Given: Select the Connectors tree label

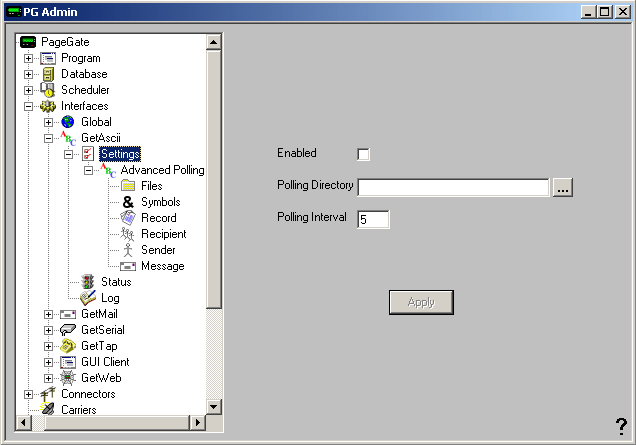Looking at the screenshot, I should point(88,394).
